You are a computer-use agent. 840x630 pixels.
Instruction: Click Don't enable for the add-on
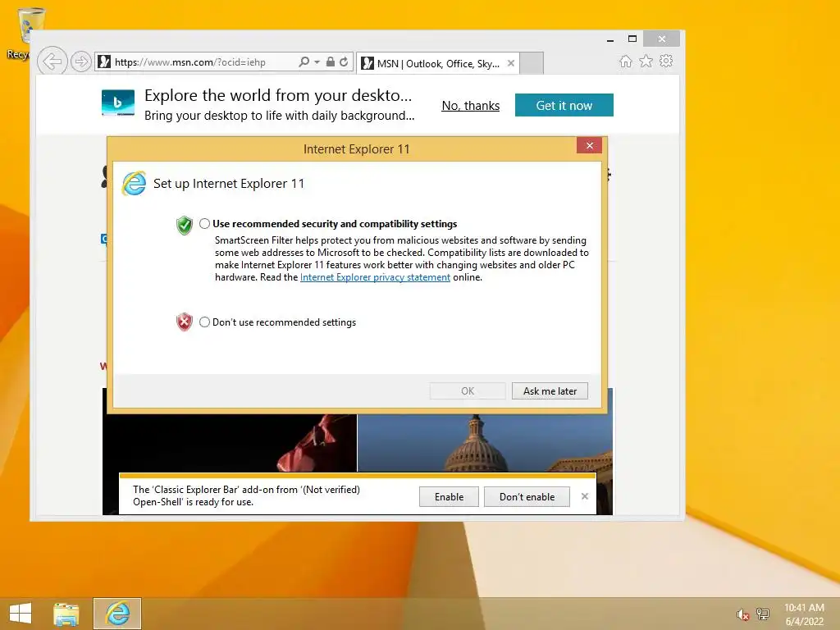[527, 496]
